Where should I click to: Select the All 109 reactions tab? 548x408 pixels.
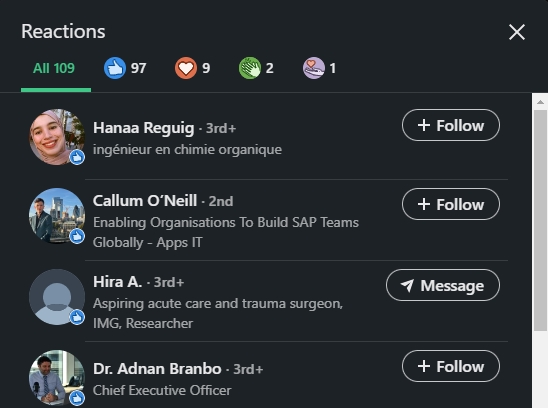54,69
